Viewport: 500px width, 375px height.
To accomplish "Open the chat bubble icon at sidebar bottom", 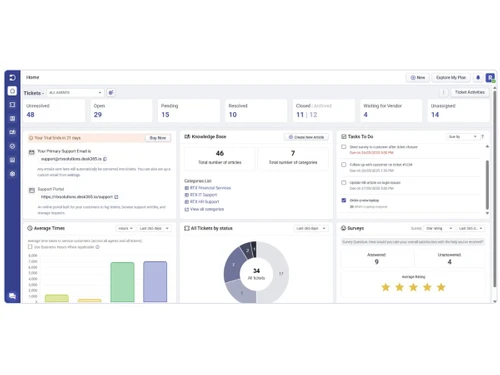I will [12, 296].
